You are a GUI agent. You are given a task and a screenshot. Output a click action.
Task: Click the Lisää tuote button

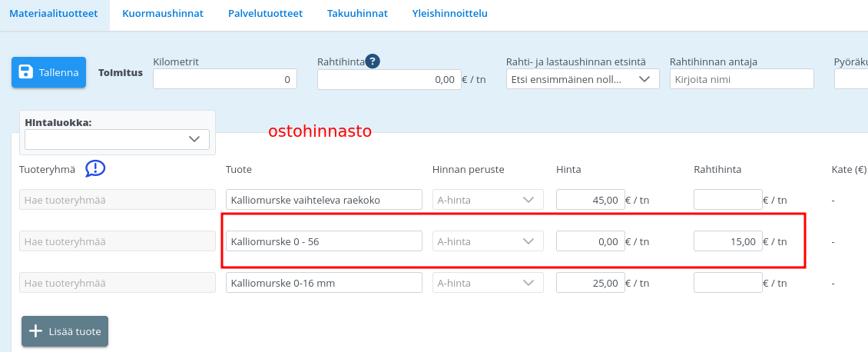(65, 331)
